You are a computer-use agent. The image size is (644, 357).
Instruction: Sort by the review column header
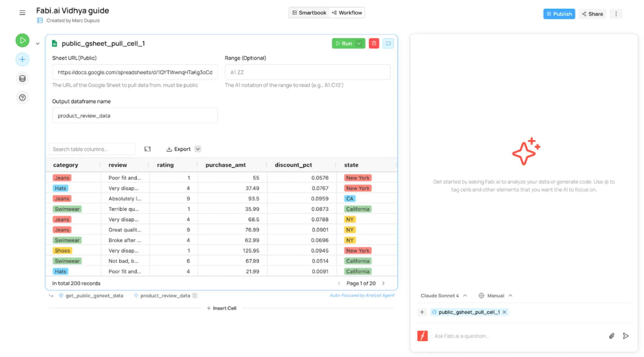pyautogui.click(x=118, y=165)
